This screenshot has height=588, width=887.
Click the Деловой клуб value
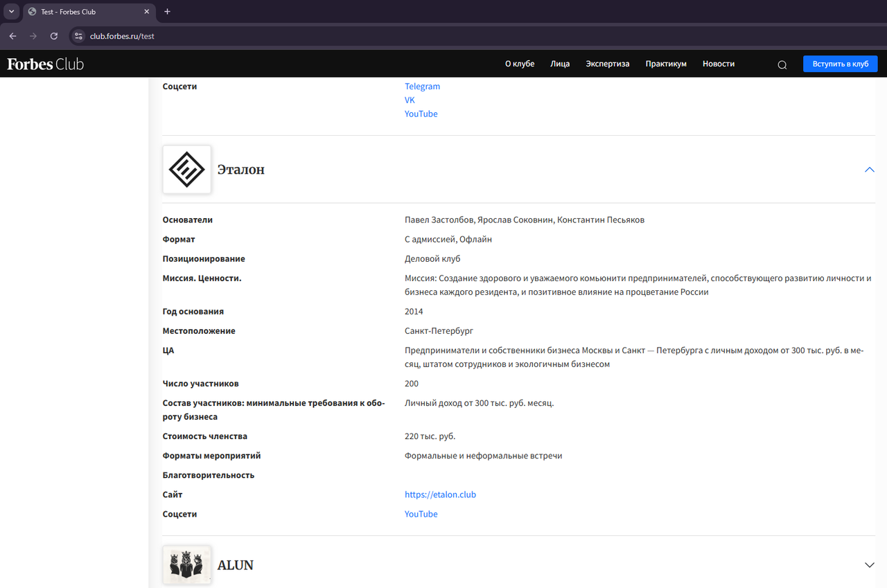[x=432, y=259]
